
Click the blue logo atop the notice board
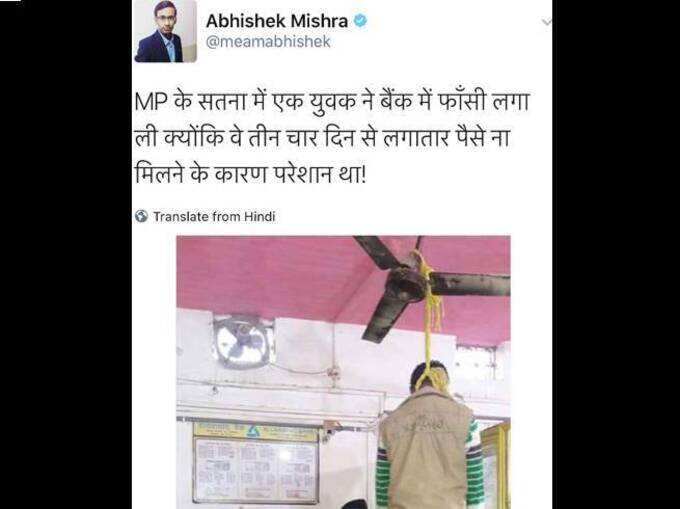(253, 431)
